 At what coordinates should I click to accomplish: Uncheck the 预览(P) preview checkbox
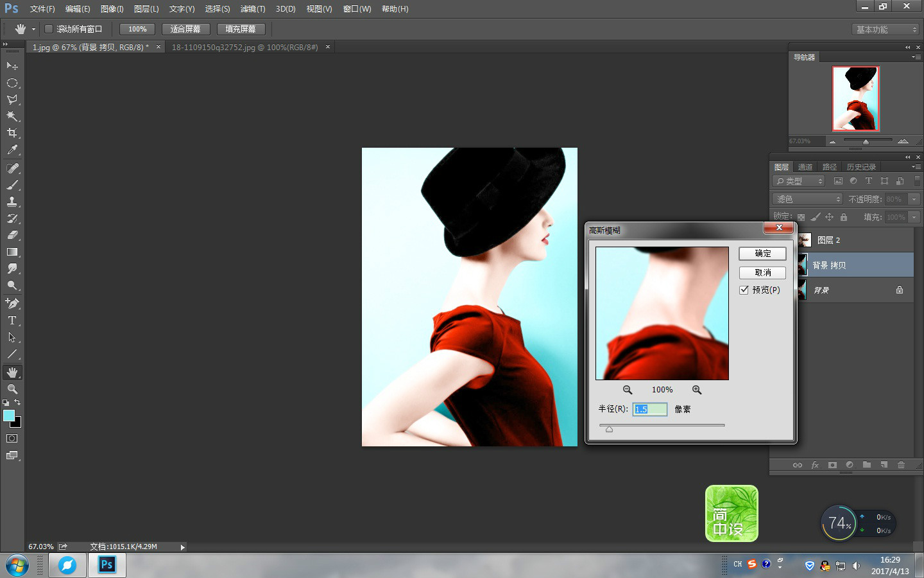[744, 290]
